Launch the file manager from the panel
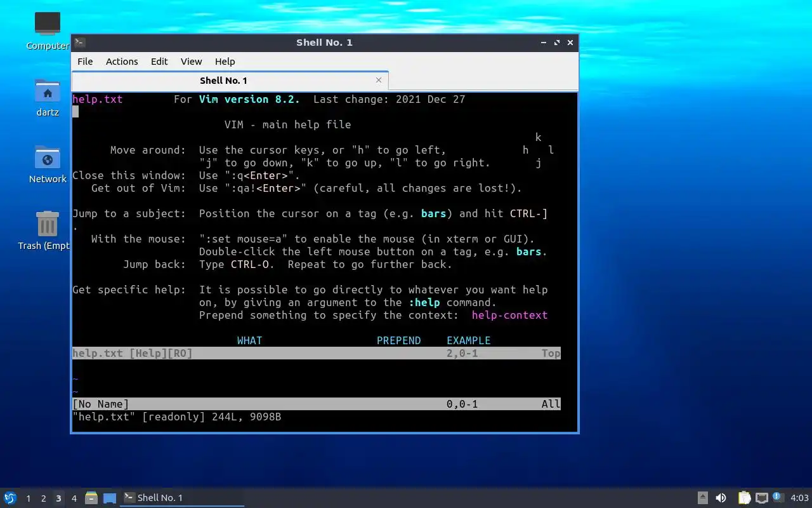This screenshot has width=812, height=508. pos(91,498)
